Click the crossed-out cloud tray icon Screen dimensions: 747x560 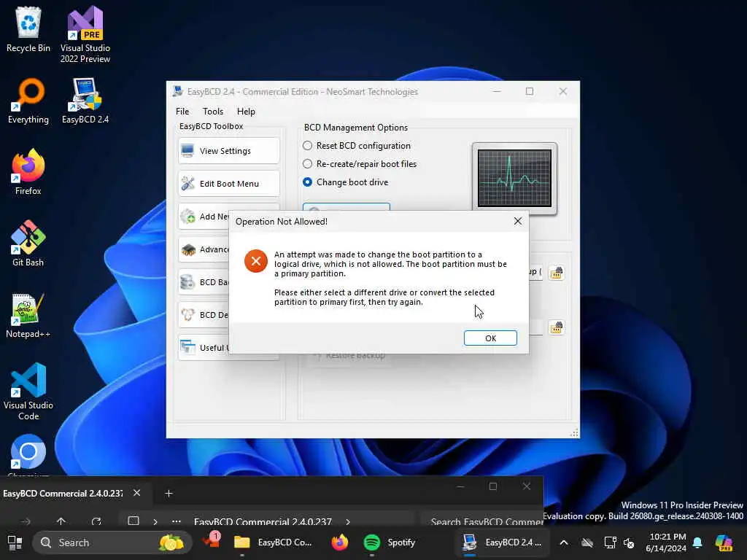(587, 542)
